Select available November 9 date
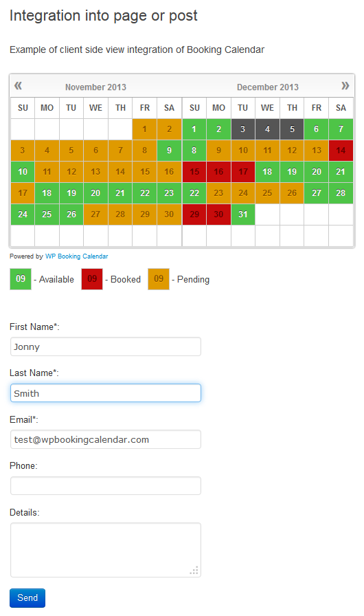 [169, 151]
